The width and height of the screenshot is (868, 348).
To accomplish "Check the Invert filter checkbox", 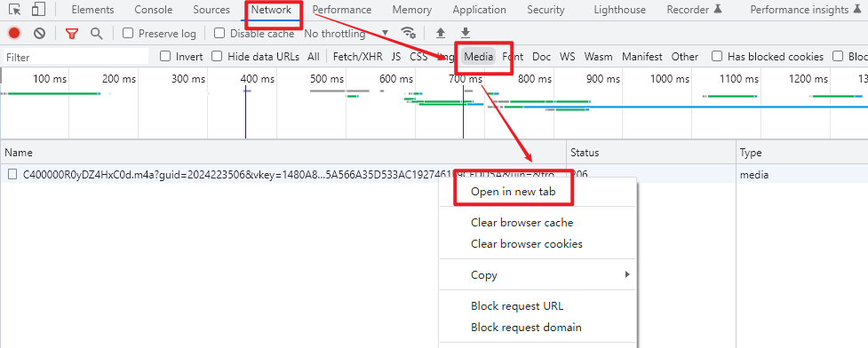I will point(165,57).
